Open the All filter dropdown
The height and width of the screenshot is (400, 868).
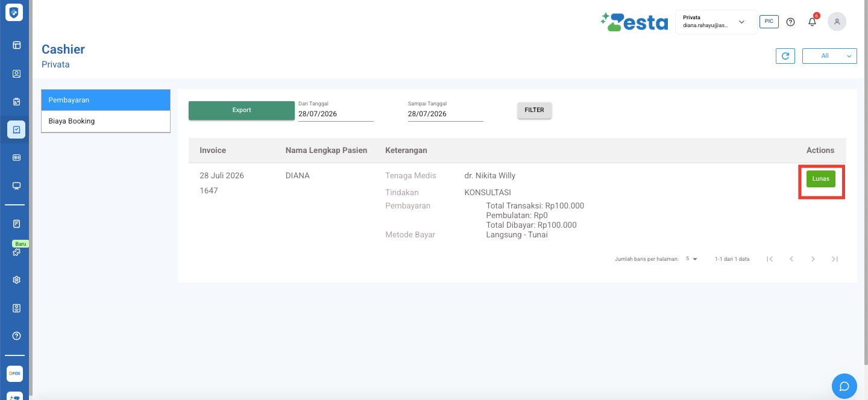[x=829, y=56]
